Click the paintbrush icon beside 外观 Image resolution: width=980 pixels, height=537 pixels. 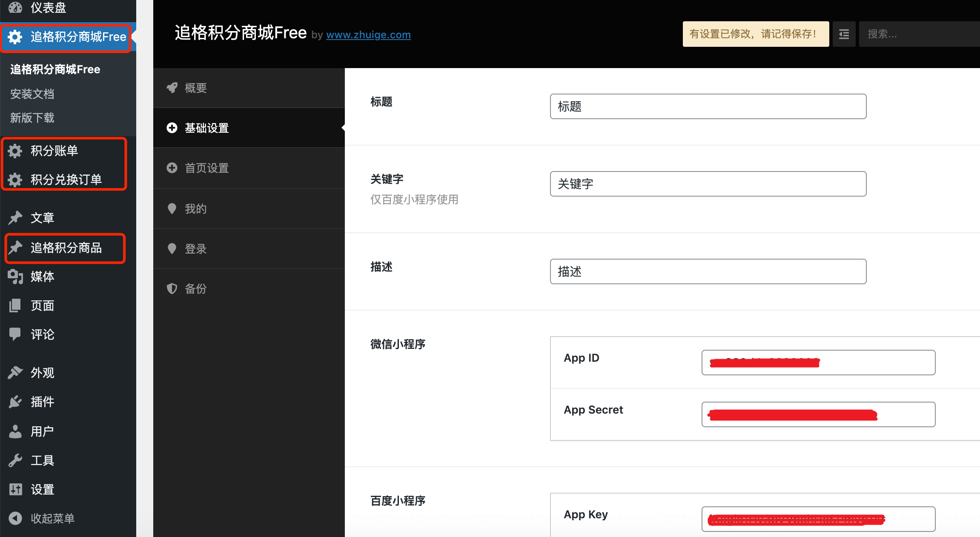(15, 372)
